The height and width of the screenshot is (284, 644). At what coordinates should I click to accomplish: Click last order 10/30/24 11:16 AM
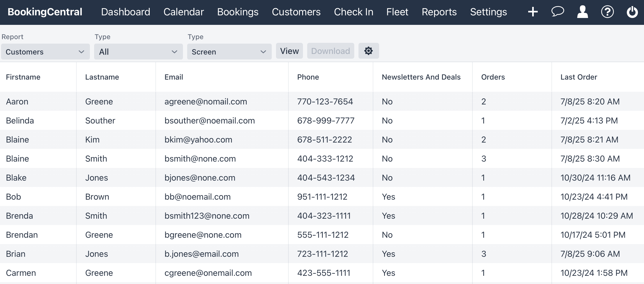595,178
